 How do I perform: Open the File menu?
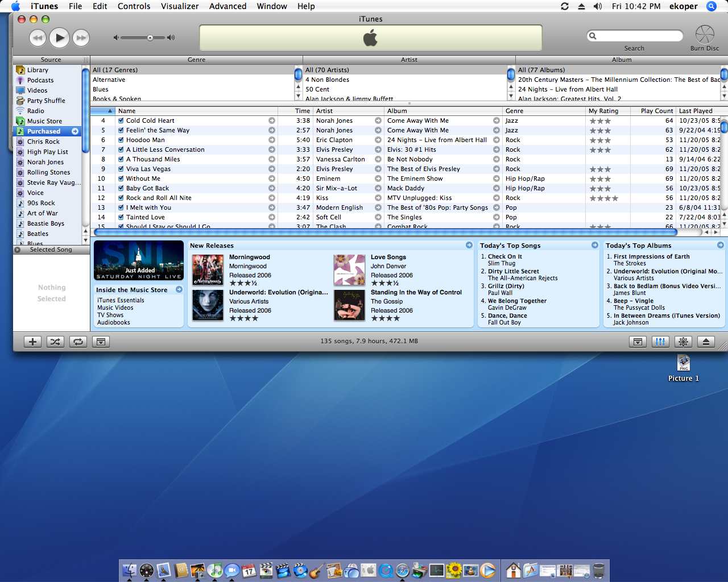[x=75, y=6]
